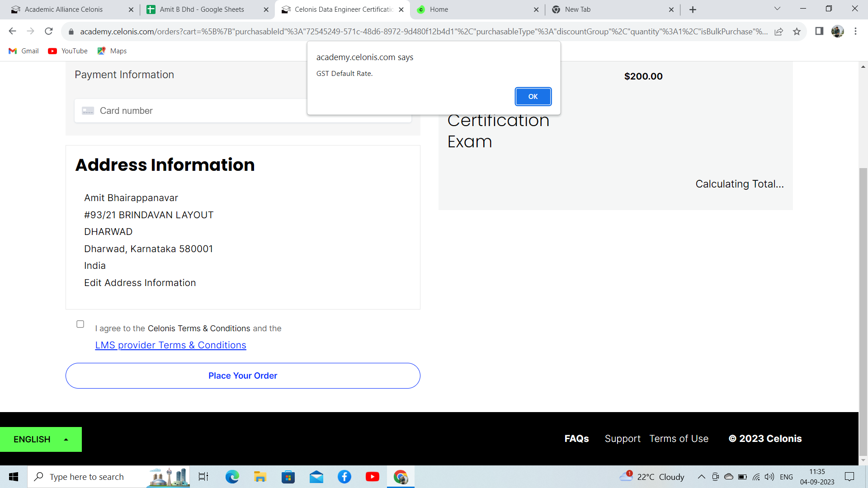Viewport: 868px width, 488px height.
Task: Click the address bar URL
Action: 424,32
